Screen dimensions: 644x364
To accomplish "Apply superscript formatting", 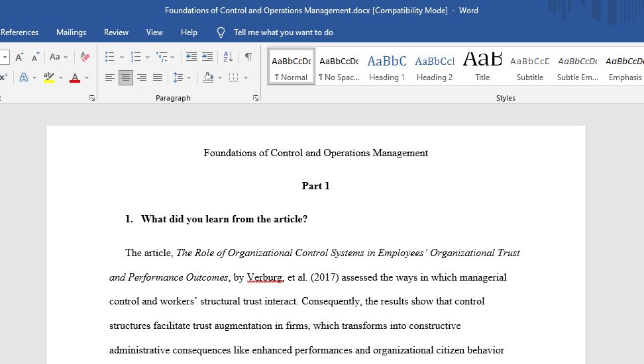I will [3, 77].
